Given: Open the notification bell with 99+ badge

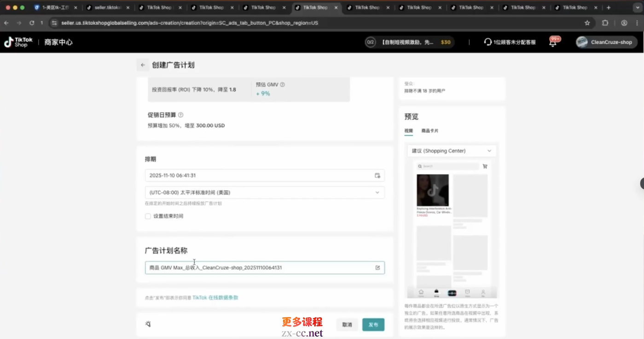Looking at the screenshot, I should click(x=553, y=42).
